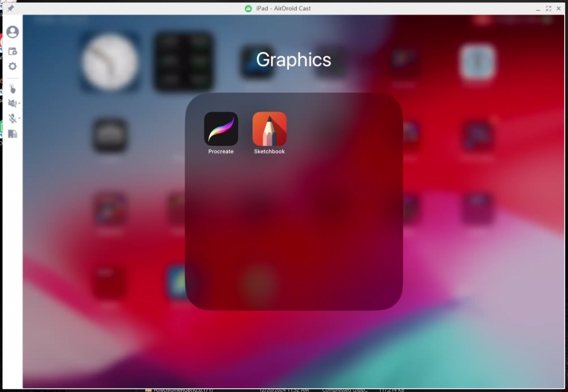Screen dimensions: 568x392
Task: Close the AirDroid Cast window
Action: tap(559, 8)
